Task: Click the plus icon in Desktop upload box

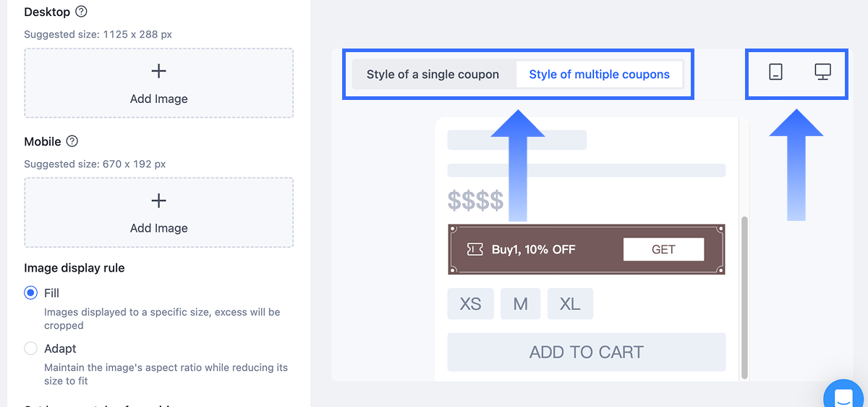Action: pos(158,71)
